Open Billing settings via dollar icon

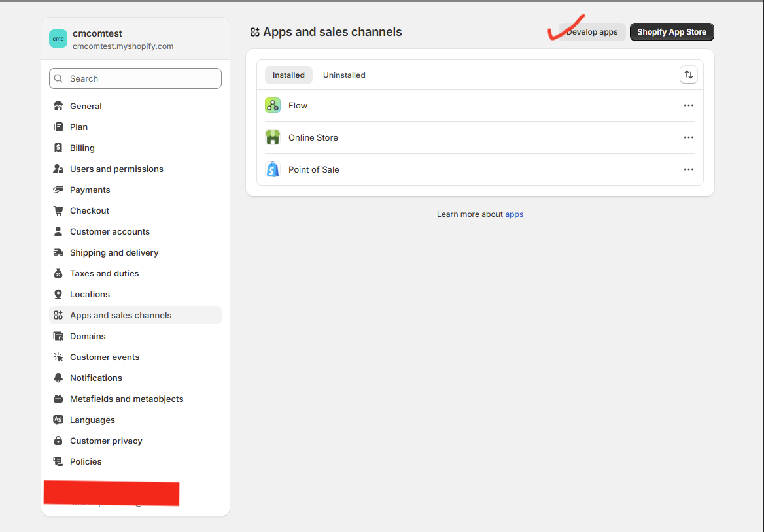pos(58,148)
